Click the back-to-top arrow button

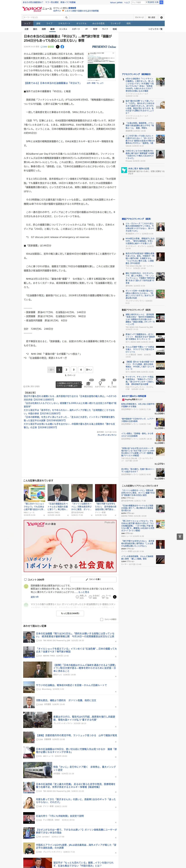tap(180, 536)
